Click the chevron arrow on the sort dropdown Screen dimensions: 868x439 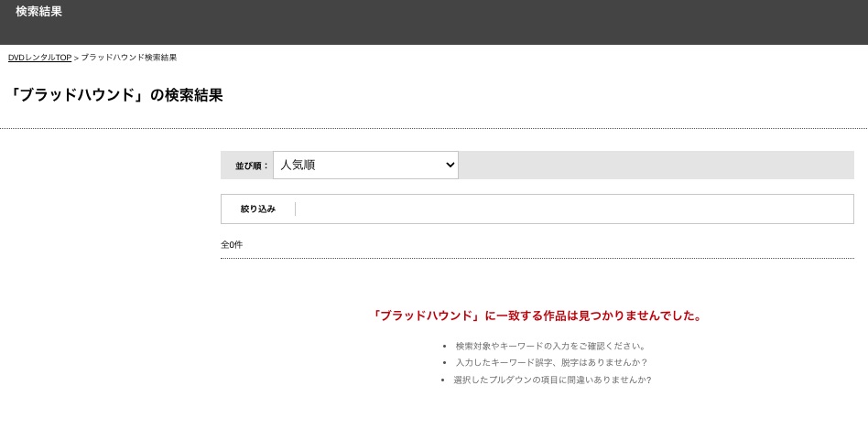click(450, 165)
